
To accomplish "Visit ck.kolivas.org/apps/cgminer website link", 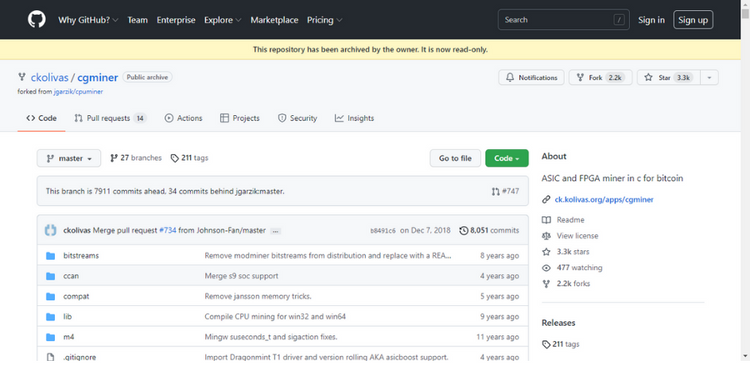I will [604, 199].
